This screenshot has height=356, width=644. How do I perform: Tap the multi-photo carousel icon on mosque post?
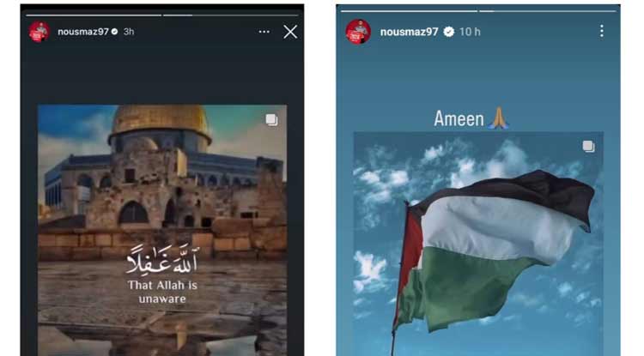pos(271,120)
